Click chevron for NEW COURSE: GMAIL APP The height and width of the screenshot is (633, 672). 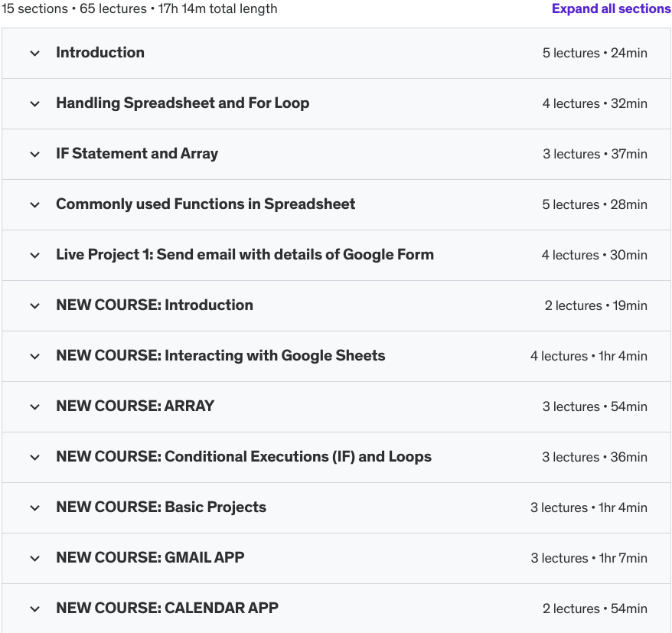pos(34,559)
